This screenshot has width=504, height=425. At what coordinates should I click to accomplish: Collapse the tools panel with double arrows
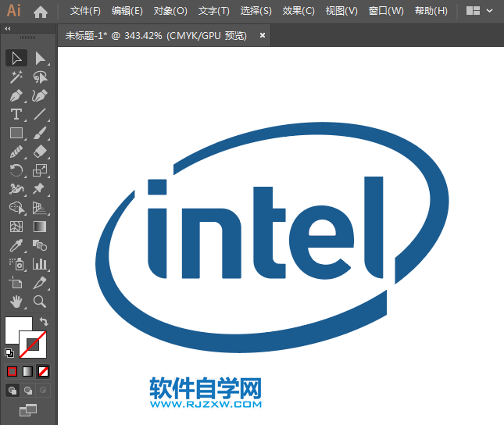[8, 28]
